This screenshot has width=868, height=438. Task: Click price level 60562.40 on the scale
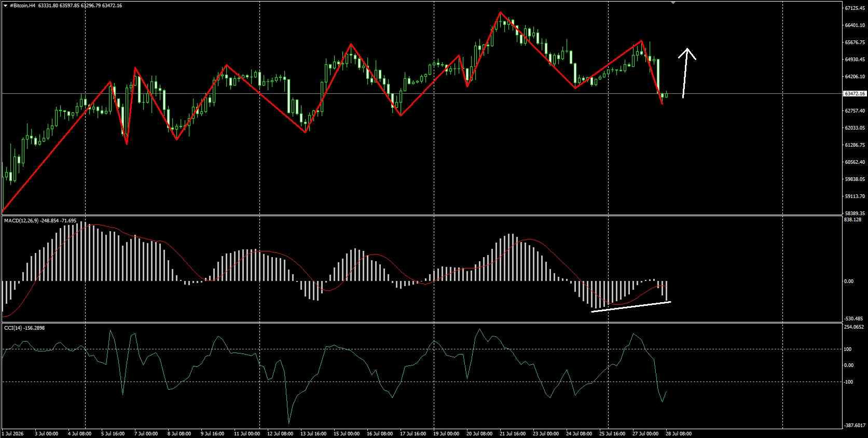pos(855,162)
